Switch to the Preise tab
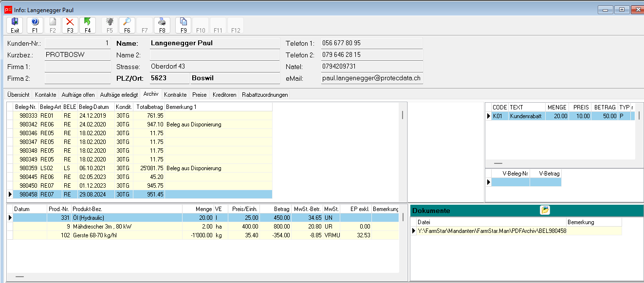This screenshot has width=644, height=283. click(x=199, y=95)
